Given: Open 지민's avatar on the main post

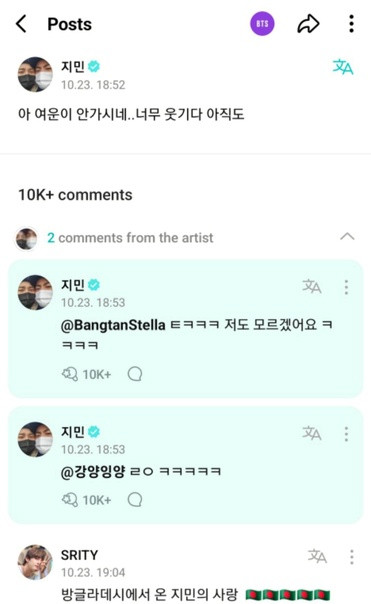Looking at the screenshot, I should pos(35,74).
